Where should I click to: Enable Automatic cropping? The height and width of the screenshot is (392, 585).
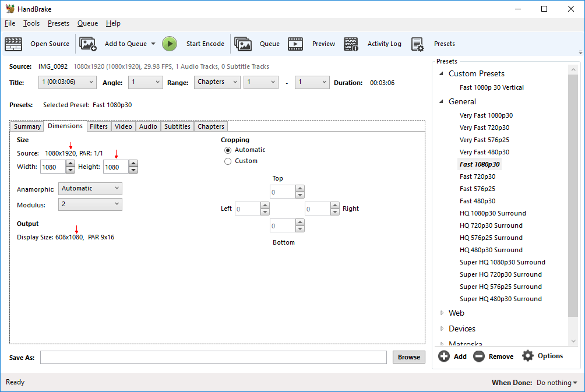click(228, 150)
